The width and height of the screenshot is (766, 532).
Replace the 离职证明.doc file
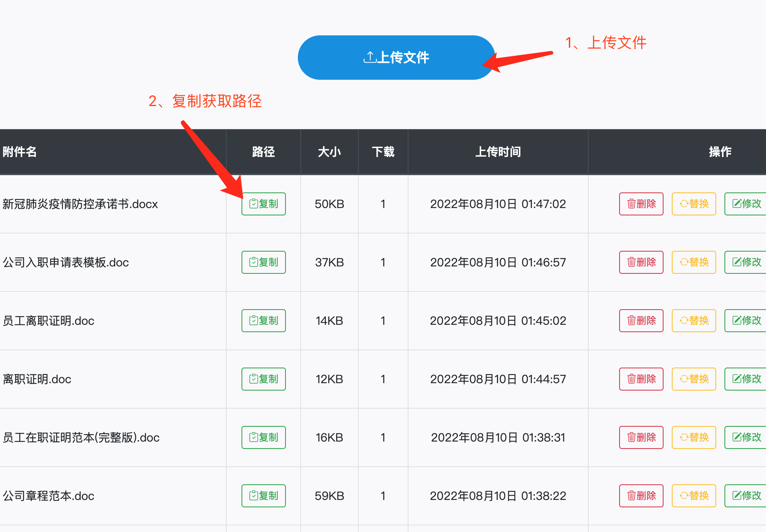click(694, 379)
